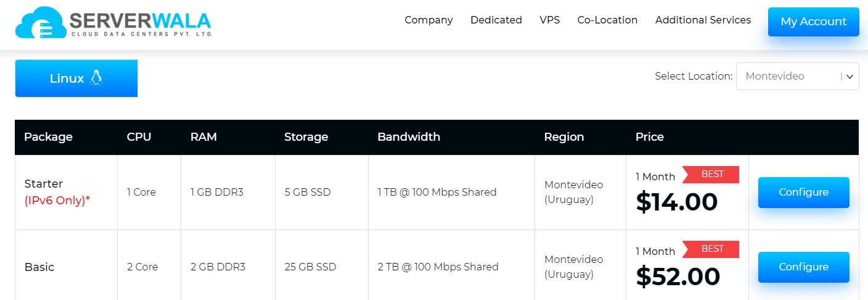Configure the Basic package

tap(803, 267)
